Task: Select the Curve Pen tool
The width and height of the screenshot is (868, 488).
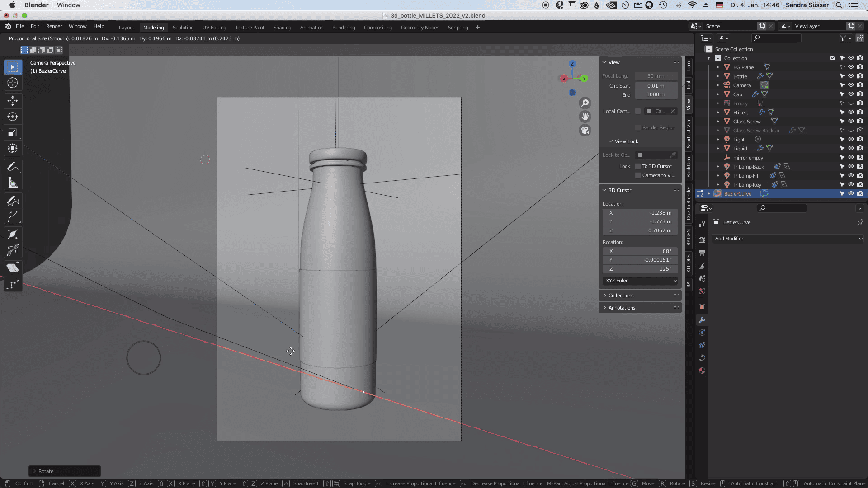Action: tap(13, 217)
